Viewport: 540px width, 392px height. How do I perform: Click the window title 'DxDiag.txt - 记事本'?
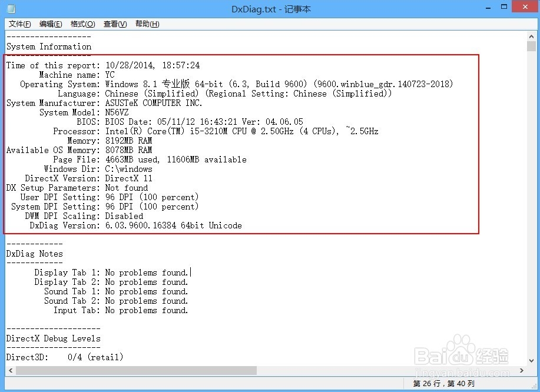point(271,9)
